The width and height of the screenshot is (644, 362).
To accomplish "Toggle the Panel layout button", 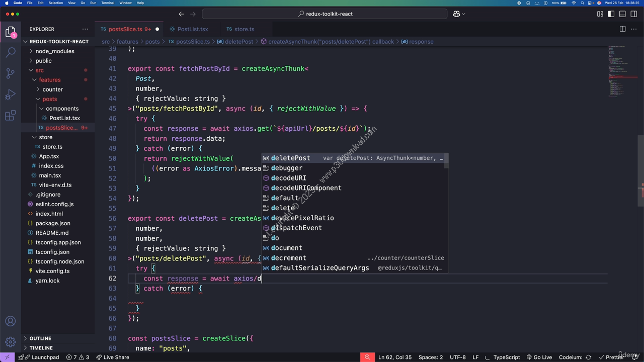I will tap(621, 14).
